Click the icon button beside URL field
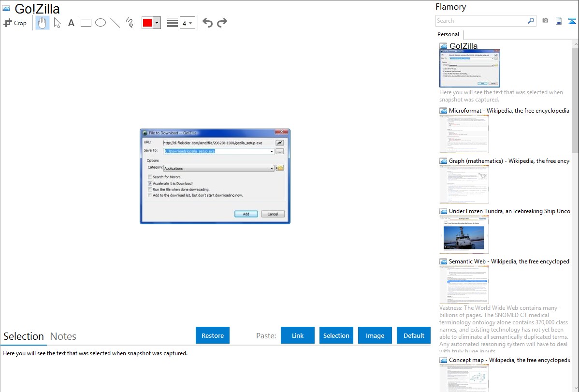 point(279,143)
